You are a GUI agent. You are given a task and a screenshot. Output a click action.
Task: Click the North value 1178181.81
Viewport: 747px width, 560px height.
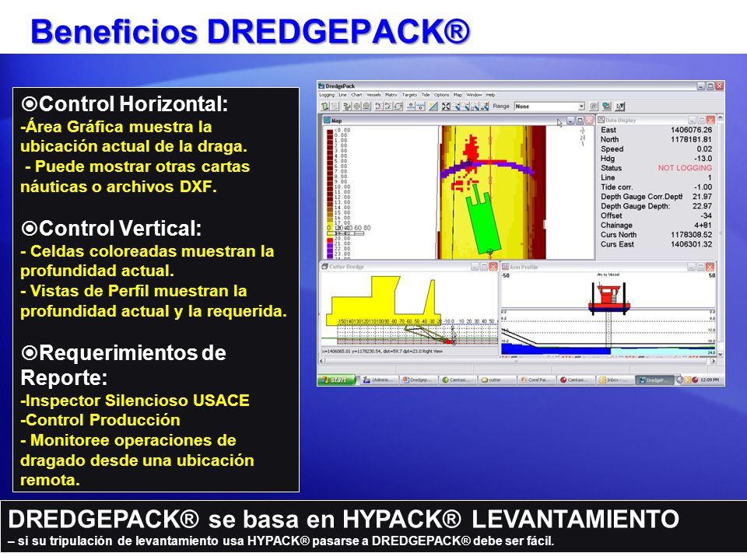pos(691,139)
